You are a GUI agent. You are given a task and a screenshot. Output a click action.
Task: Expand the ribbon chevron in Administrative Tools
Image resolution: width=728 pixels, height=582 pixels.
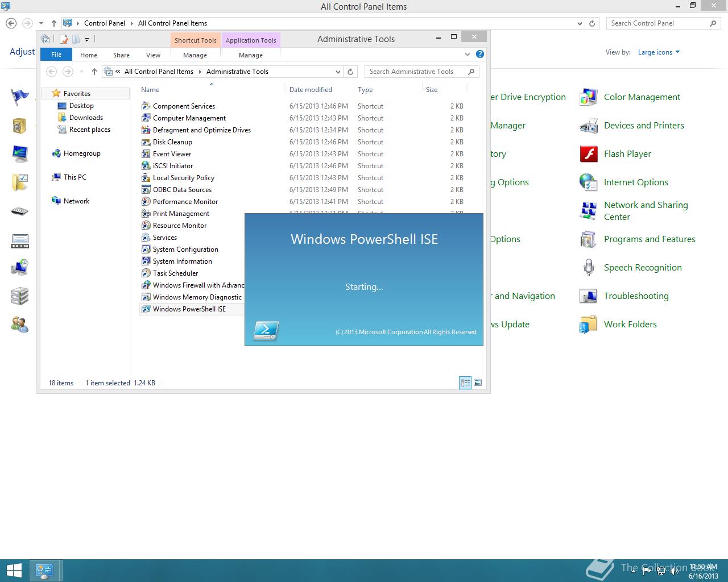[468, 55]
